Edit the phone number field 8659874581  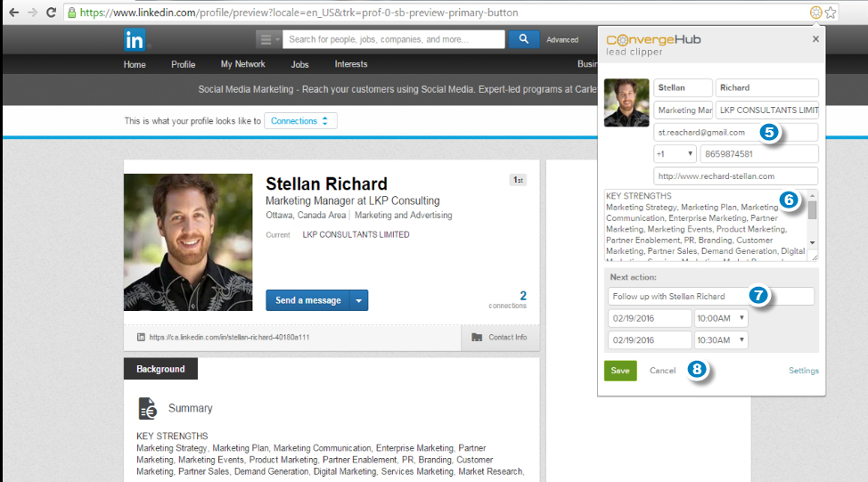click(759, 154)
